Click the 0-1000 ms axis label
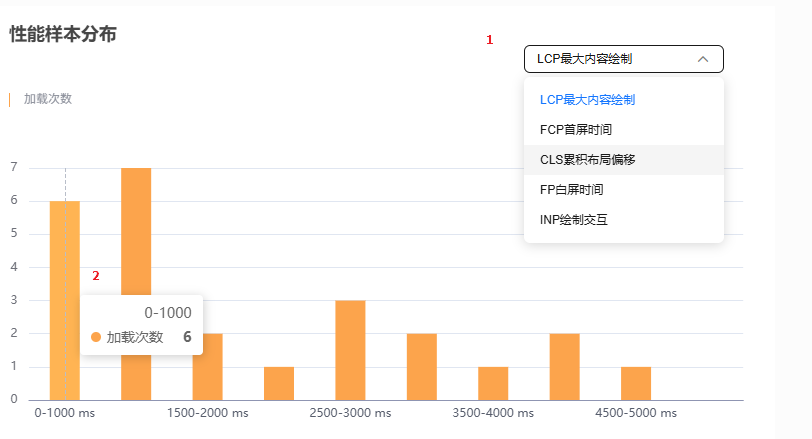 [x=65, y=413]
